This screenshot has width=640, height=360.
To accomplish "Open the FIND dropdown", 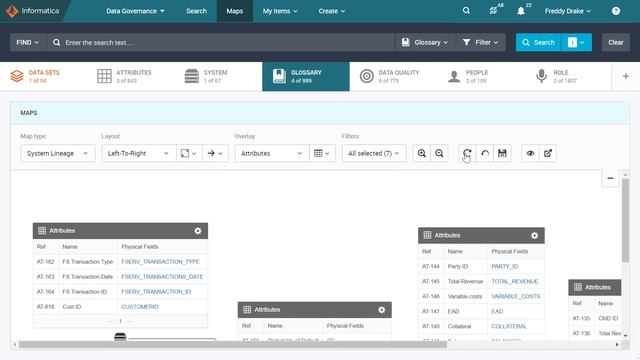I will point(27,42).
